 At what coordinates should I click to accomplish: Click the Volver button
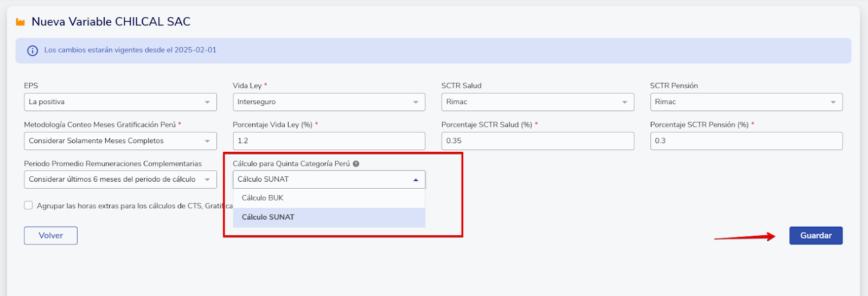[50, 236]
